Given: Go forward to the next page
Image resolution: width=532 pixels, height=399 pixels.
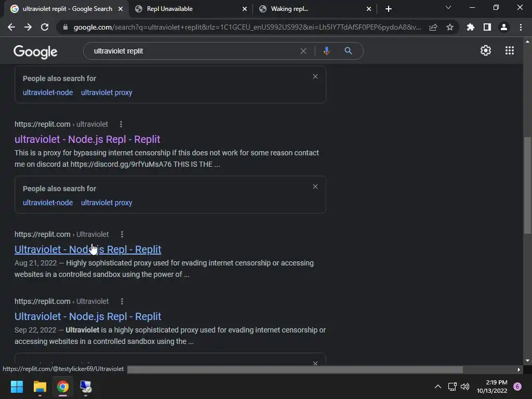Looking at the screenshot, I should [28, 27].
